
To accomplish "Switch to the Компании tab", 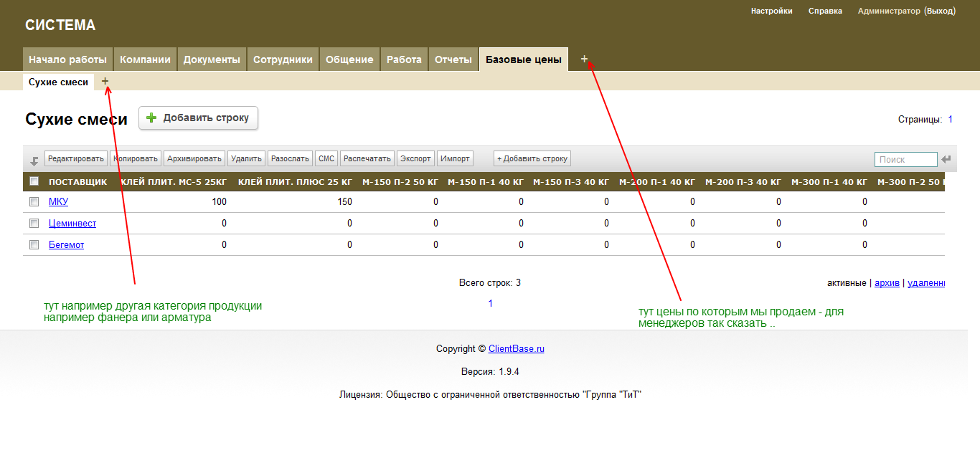I will click(145, 60).
